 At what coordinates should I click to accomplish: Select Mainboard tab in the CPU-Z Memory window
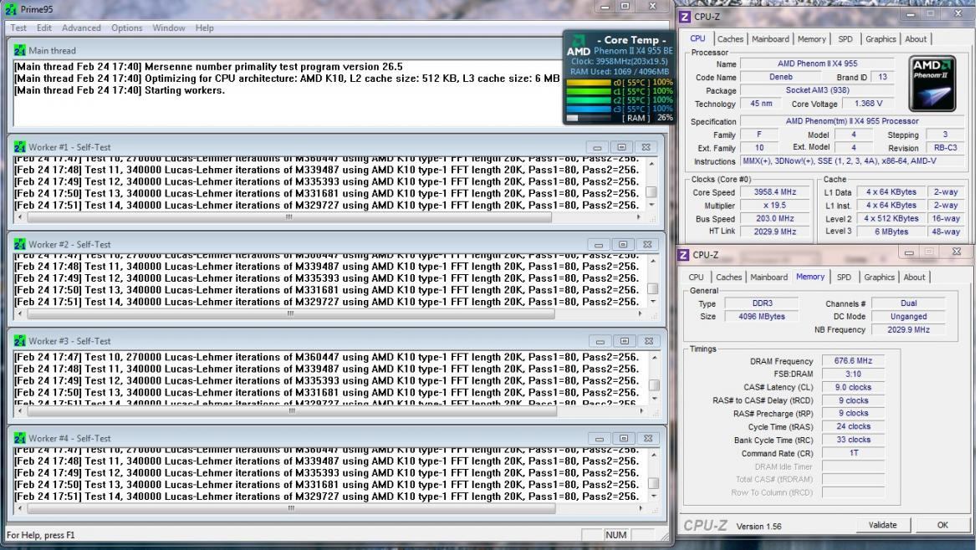[768, 277]
